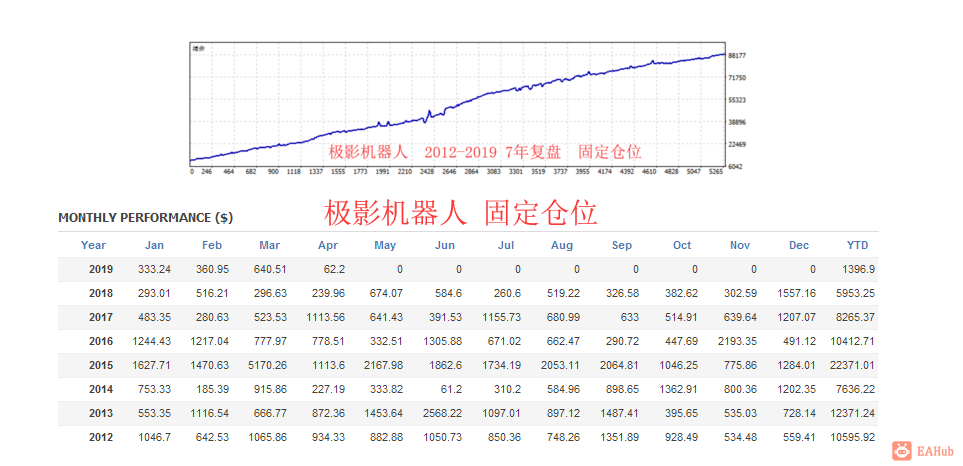The height and width of the screenshot is (466, 963).
Task: Click the YTD column header
Action: pos(857,246)
